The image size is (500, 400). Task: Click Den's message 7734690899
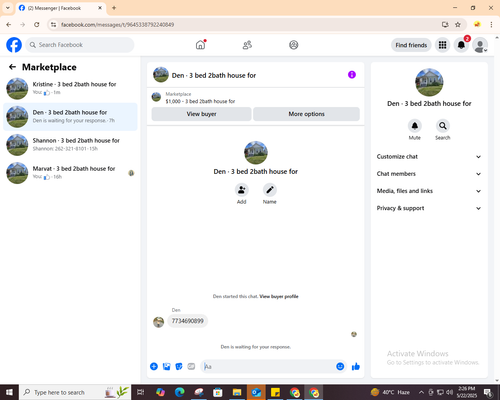pyautogui.click(x=187, y=321)
